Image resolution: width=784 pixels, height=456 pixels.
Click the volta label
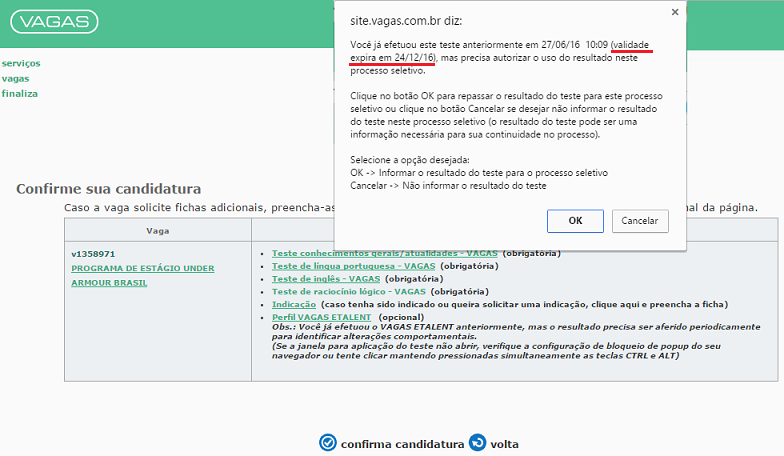tap(504, 444)
